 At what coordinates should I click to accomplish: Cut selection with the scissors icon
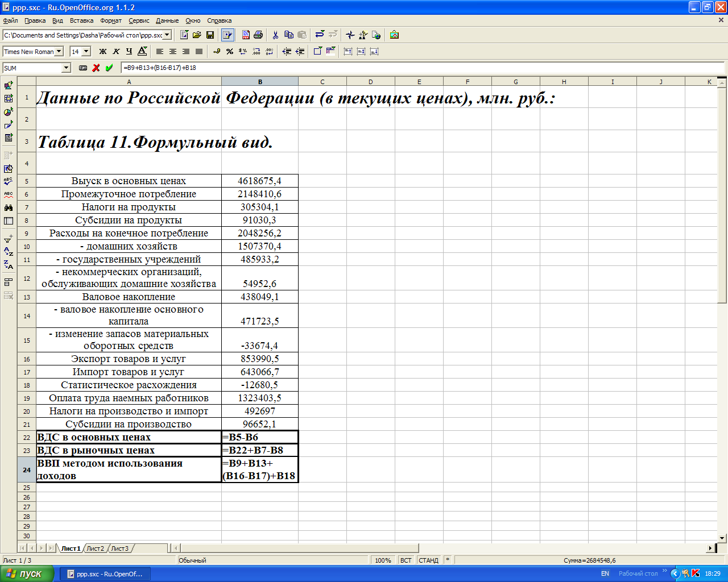(275, 35)
